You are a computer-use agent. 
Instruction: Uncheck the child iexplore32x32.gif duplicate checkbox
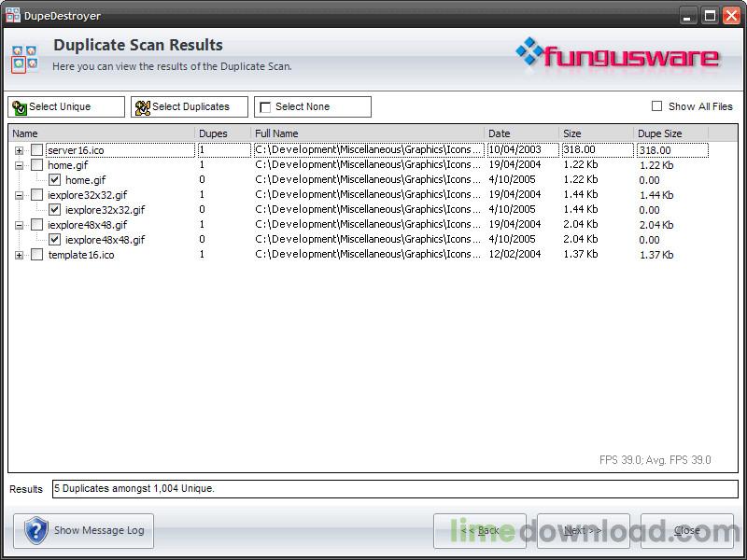[55, 209]
